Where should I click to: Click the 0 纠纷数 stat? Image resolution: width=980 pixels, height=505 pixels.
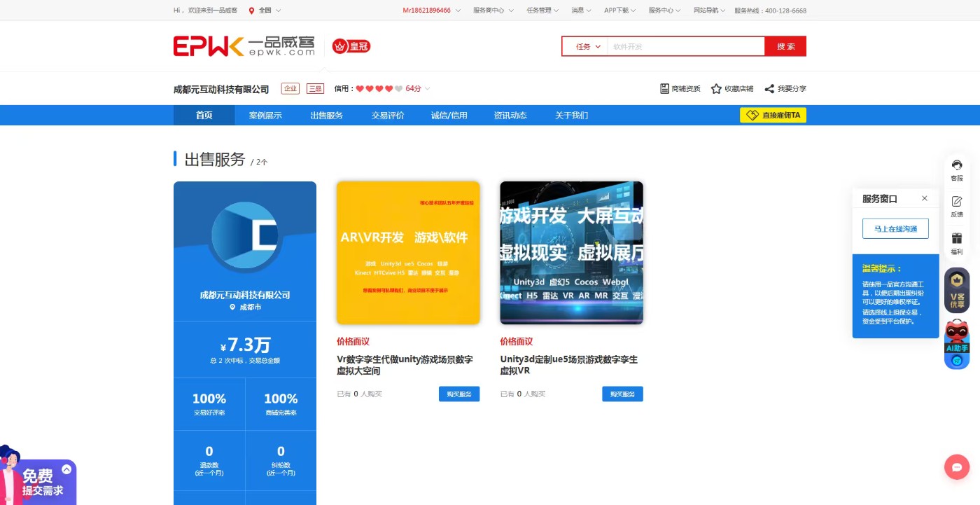pyautogui.click(x=281, y=460)
